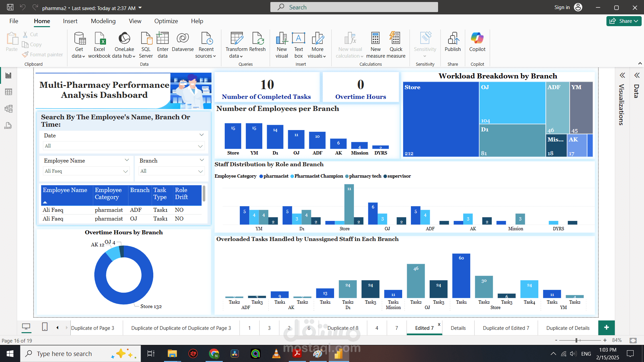The width and height of the screenshot is (644, 362).
Task: Insert a Text box
Action: pyautogui.click(x=299, y=45)
